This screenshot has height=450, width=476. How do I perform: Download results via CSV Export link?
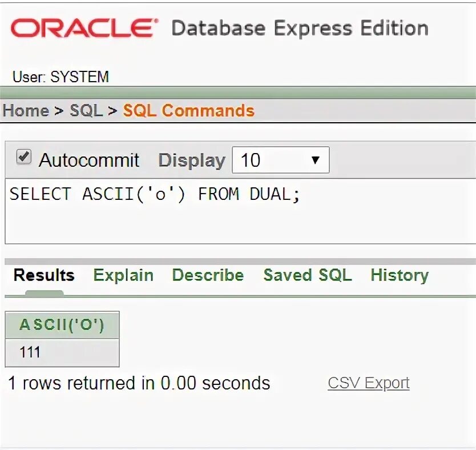click(x=369, y=383)
